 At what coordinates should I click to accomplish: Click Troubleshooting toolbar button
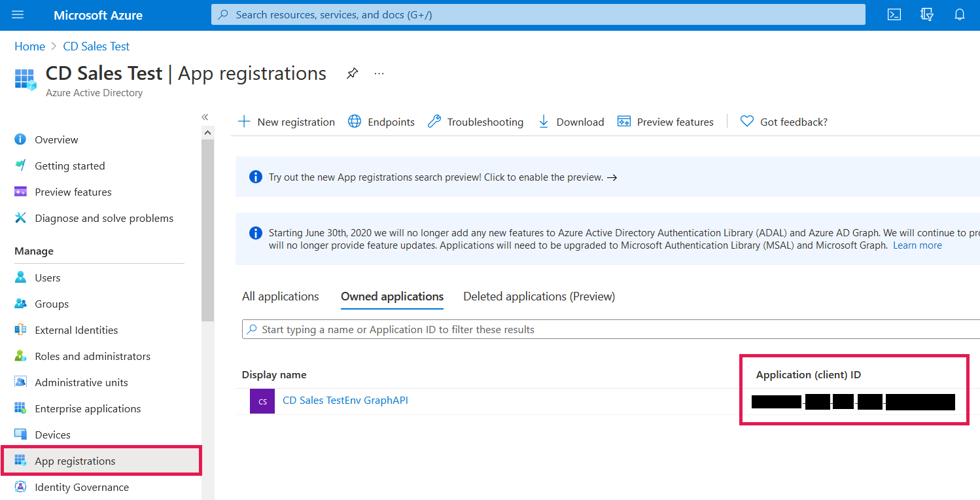[476, 122]
